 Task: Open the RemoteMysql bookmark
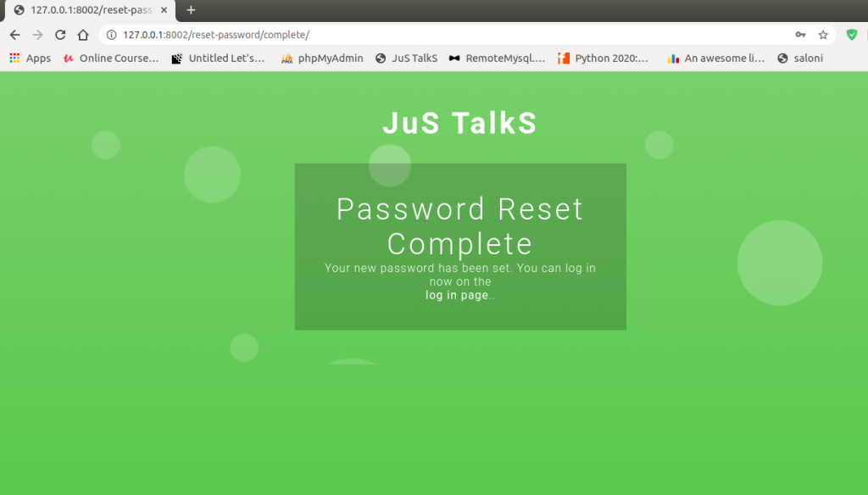point(499,58)
